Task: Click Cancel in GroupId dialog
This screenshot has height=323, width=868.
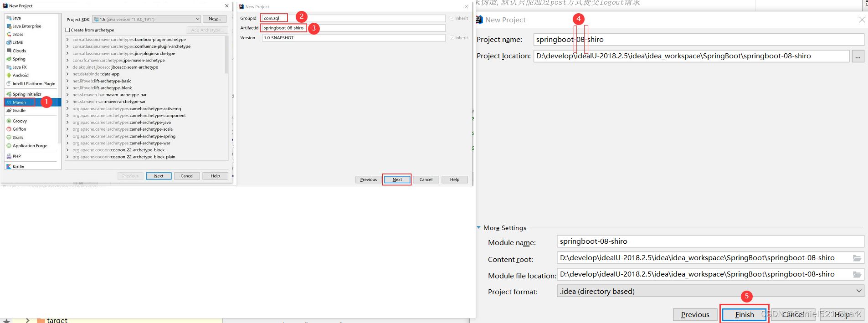Action: pyautogui.click(x=426, y=179)
